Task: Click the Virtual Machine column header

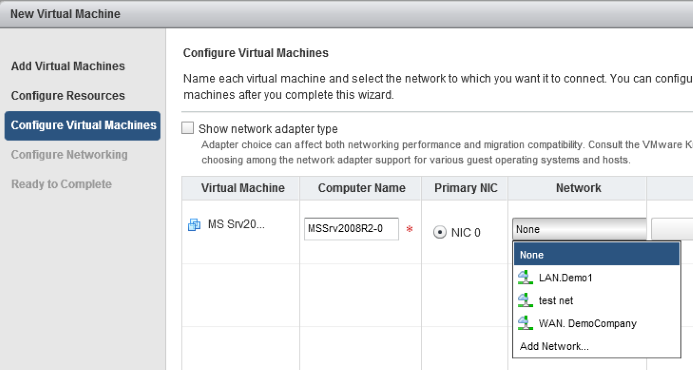Action: click(241, 188)
